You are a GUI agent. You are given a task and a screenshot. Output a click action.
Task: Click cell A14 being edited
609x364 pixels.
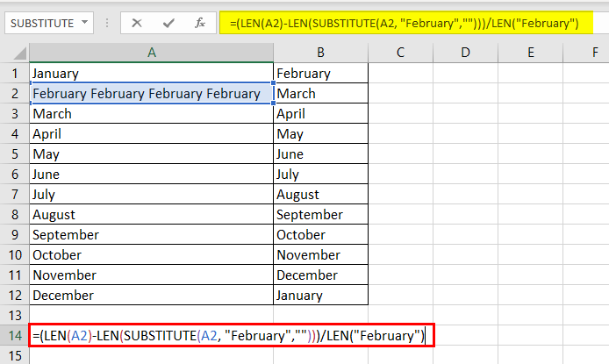coord(232,335)
